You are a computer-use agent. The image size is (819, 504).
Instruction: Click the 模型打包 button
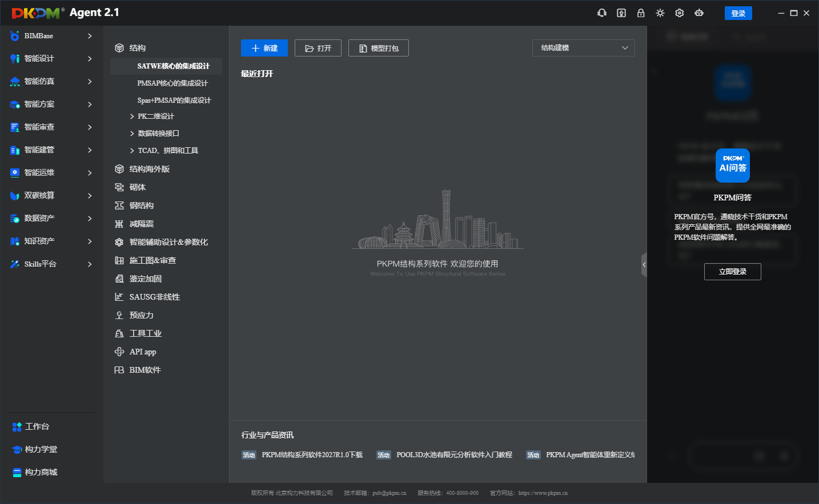379,48
